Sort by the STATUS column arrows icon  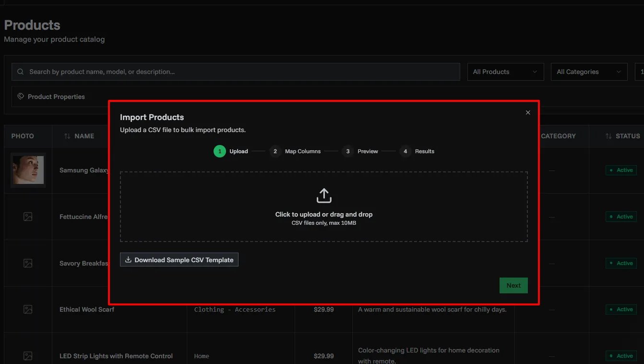click(608, 136)
